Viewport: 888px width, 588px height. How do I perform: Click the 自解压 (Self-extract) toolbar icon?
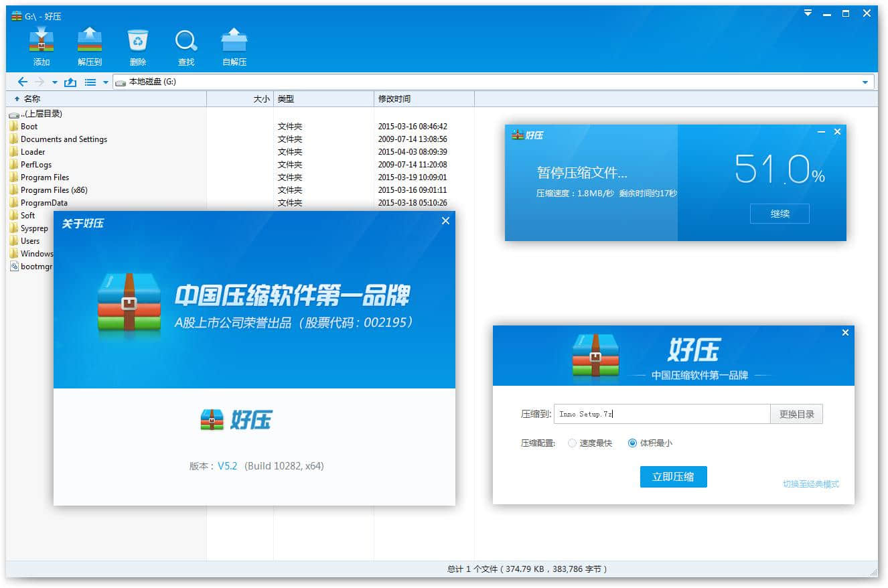point(234,41)
